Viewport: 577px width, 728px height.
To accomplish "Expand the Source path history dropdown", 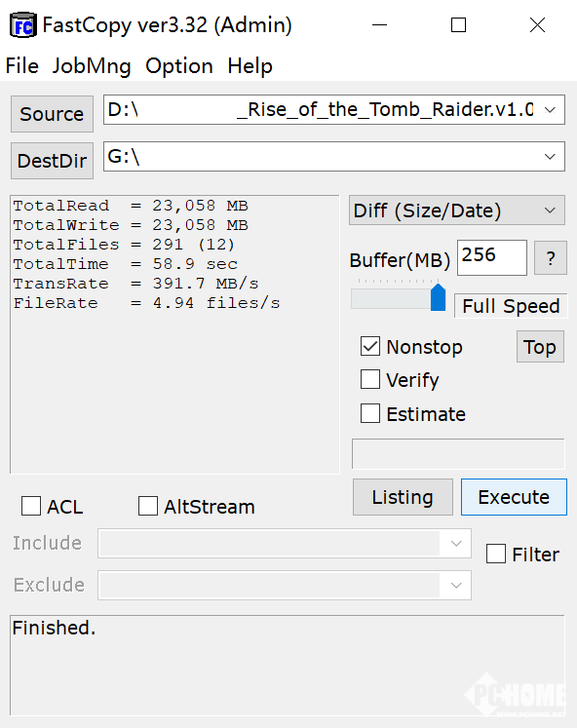I will pyautogui.click(x=550, y=110).
